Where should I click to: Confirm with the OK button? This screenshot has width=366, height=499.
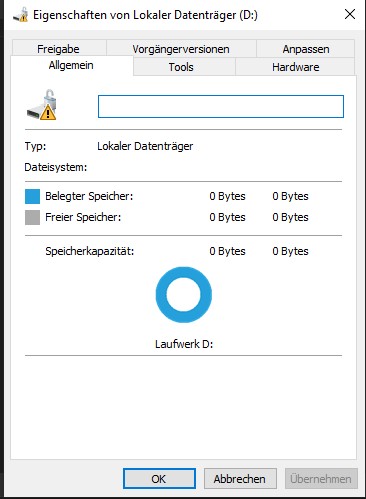159,479
